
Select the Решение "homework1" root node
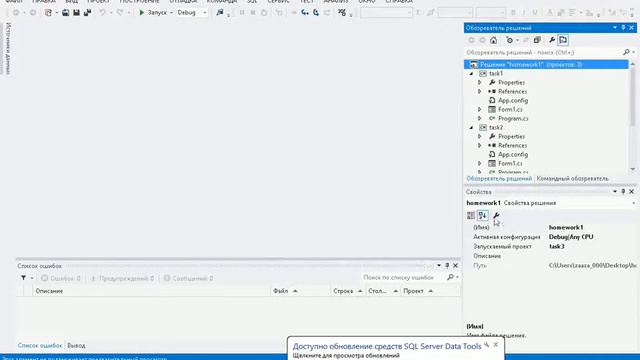pyautogui.click(x=546, y=64)
